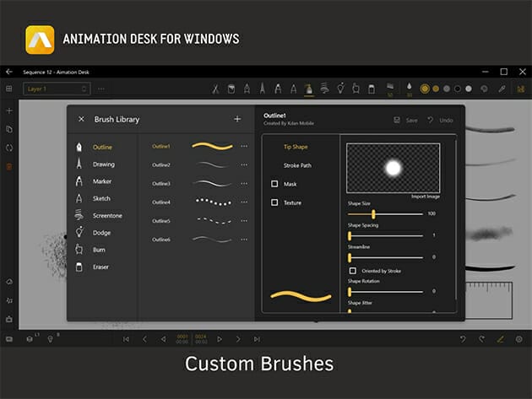
Task: Click the trash icon in left sidebar
Action: pos(9,167)
